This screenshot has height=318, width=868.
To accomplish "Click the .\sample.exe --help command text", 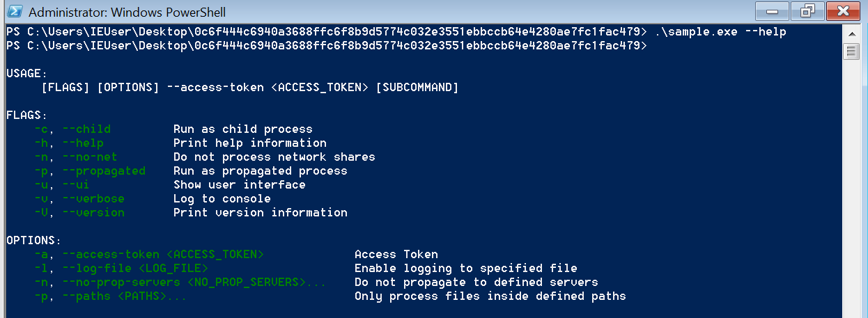I will click(x=720, y=32).
